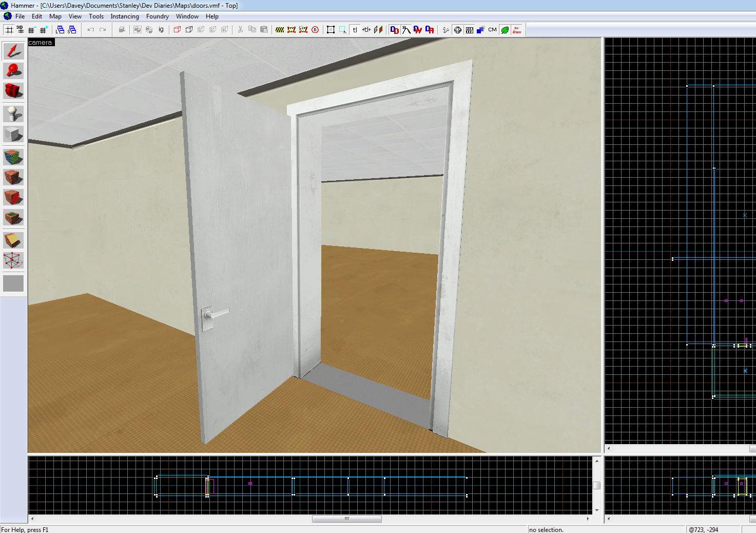Select the Selection arrow tool
Image resolution: width=756 pixels, height=533 pixels.
(x=13, y=51)
